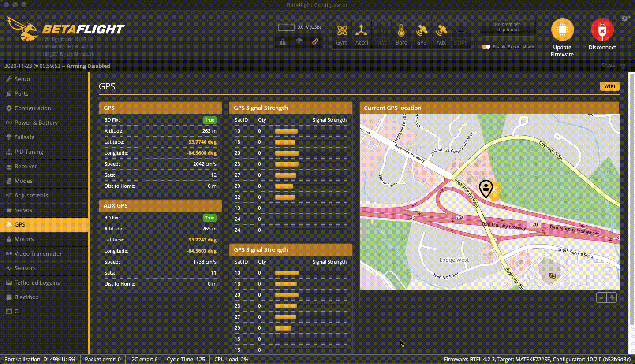Click the GPS 3D Fix True badge
The width and height of the screenshot is (635, 364).
click(209, 120)
